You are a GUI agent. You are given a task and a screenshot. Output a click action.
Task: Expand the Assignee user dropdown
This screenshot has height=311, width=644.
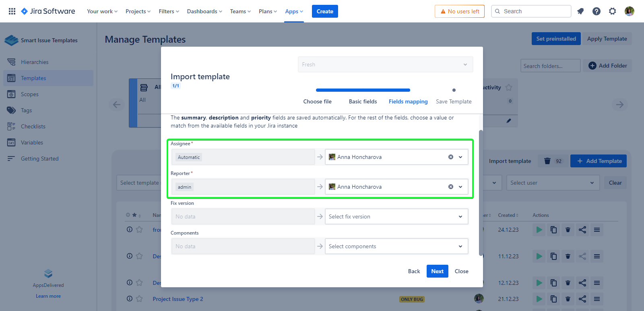[460, 157]
